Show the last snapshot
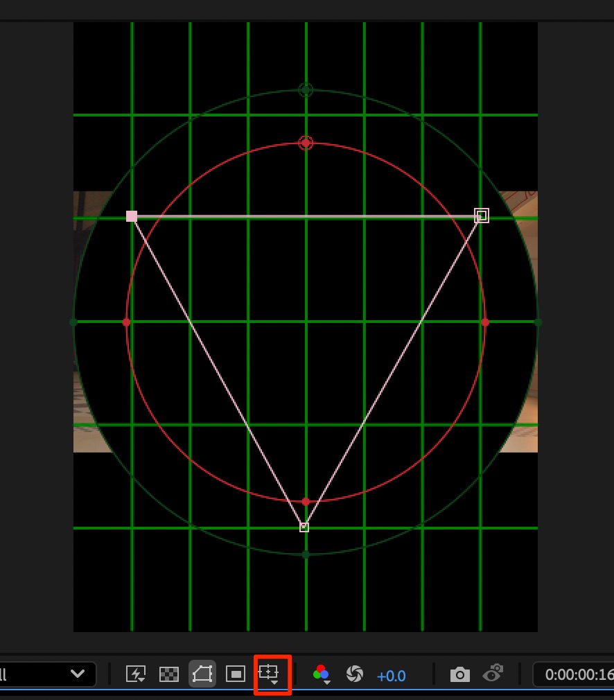This screenshot has height=700, width=614. (x=493, y=674)
